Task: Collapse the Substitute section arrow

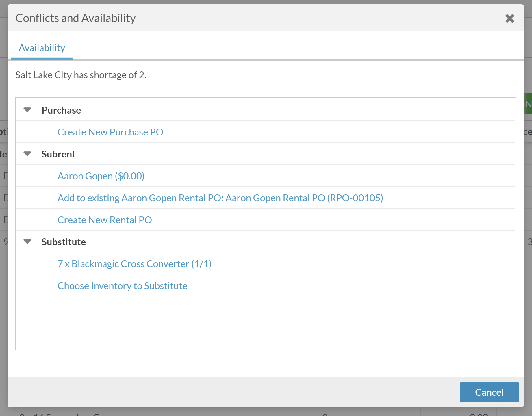Action: 27,242
